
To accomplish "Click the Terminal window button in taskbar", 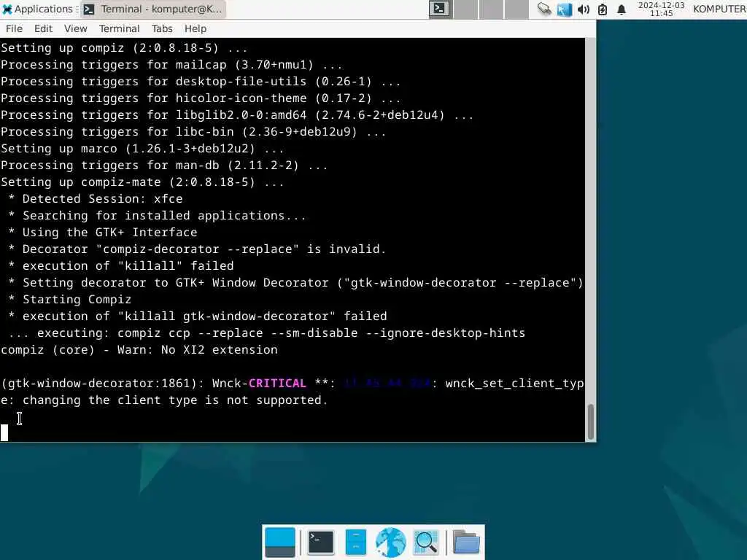I will pyautogui.click(x=153, y=9).
